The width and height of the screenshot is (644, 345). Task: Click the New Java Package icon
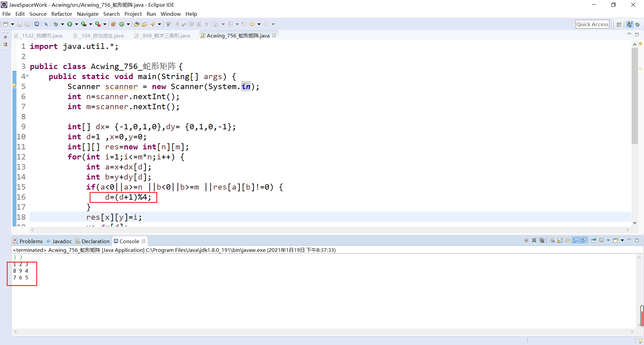[x=113, y=24]
